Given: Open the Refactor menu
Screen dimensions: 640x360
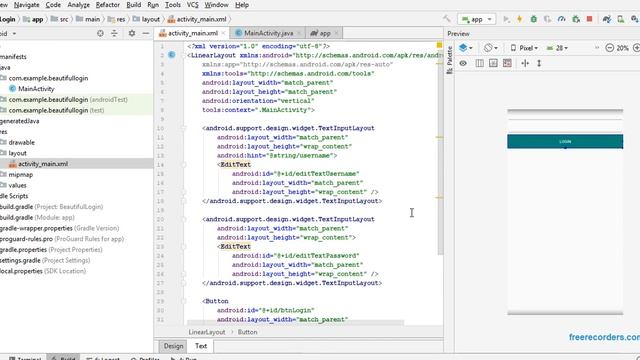Looking at the screenshot, I should (x=108, y=5).
